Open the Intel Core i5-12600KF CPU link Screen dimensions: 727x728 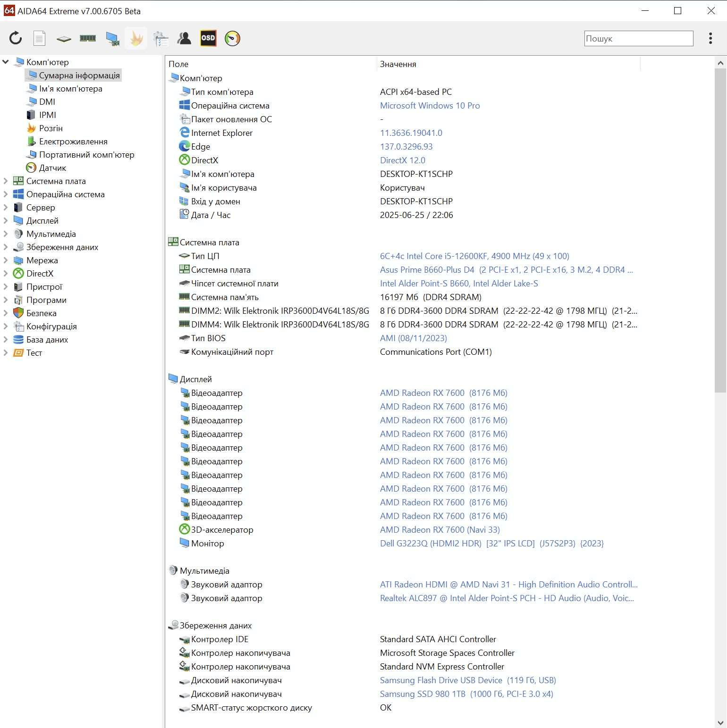(x=474, y=256)
